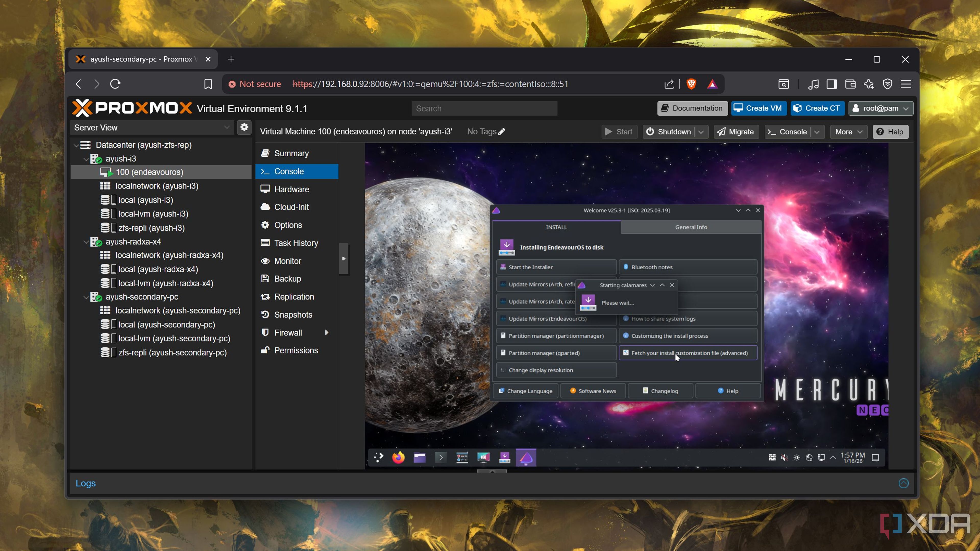Click the Create CT button
This screenshot has width=980, height=551.
coord(817,108)
